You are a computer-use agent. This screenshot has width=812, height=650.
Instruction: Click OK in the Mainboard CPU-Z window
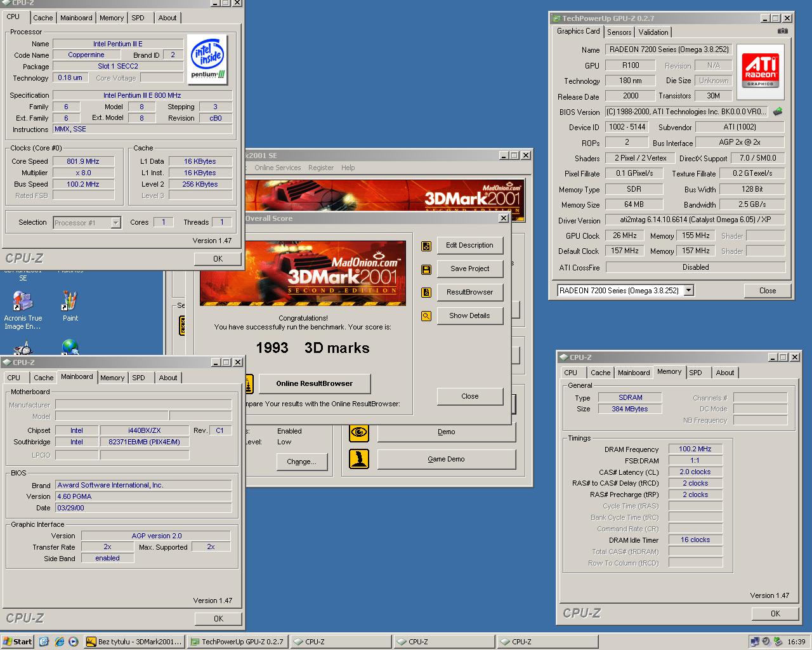[x=218, y=618]
